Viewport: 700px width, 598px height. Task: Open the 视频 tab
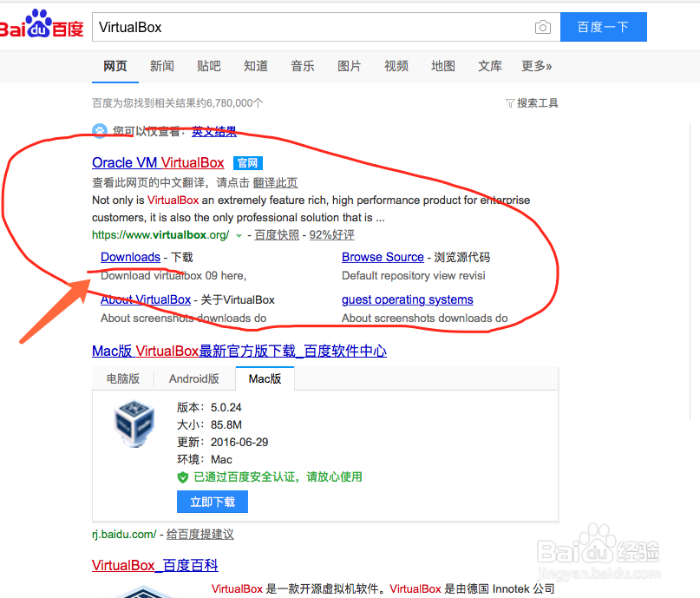tap(396, 66)
